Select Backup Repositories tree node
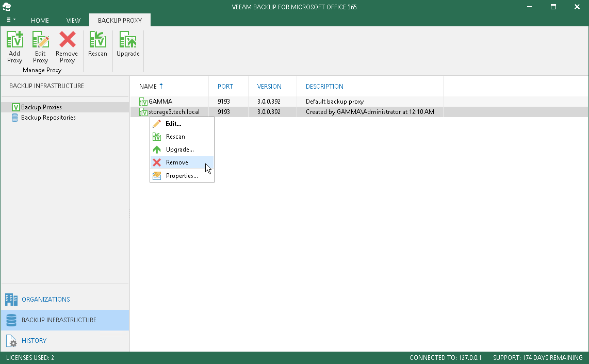This screenshot has height=364, width=589. pos(48,118)
